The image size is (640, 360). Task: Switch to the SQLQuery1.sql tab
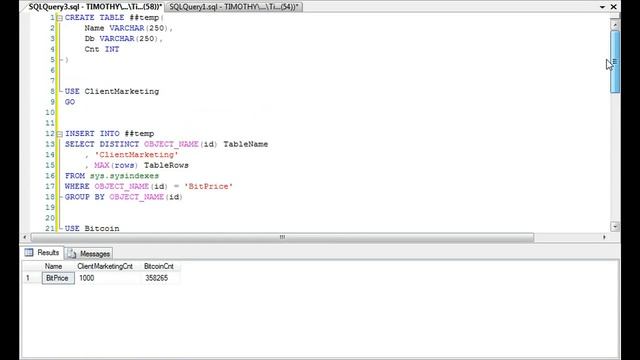coord(234,7)
